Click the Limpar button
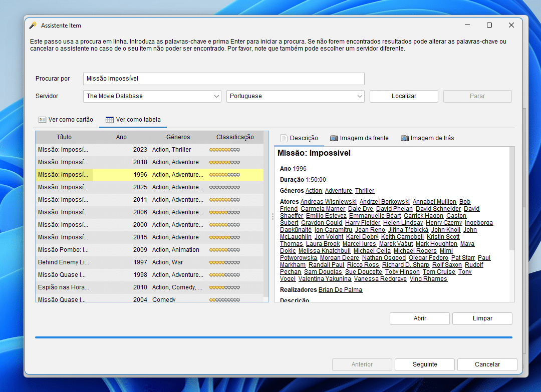This screenshot has height=392, width=541. (x=482, y=318)
